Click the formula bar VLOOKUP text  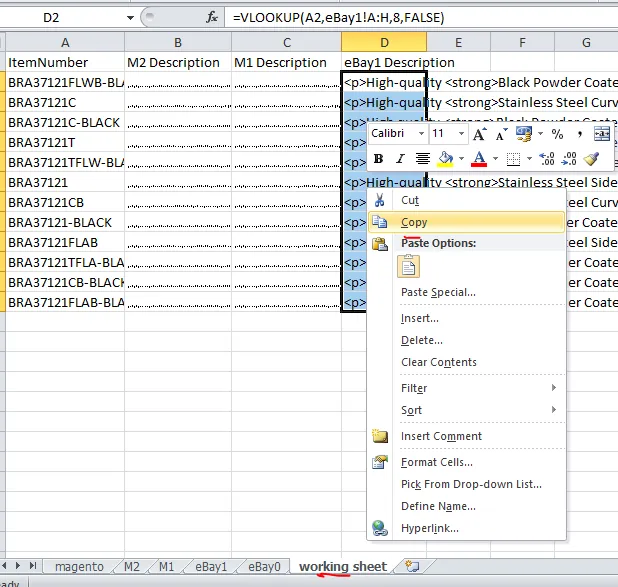[339, 18]
